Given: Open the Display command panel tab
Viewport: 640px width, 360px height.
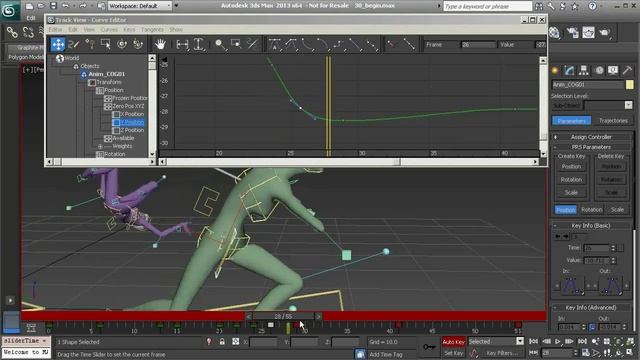Looking at the screenshot, I should coord(613,71).
